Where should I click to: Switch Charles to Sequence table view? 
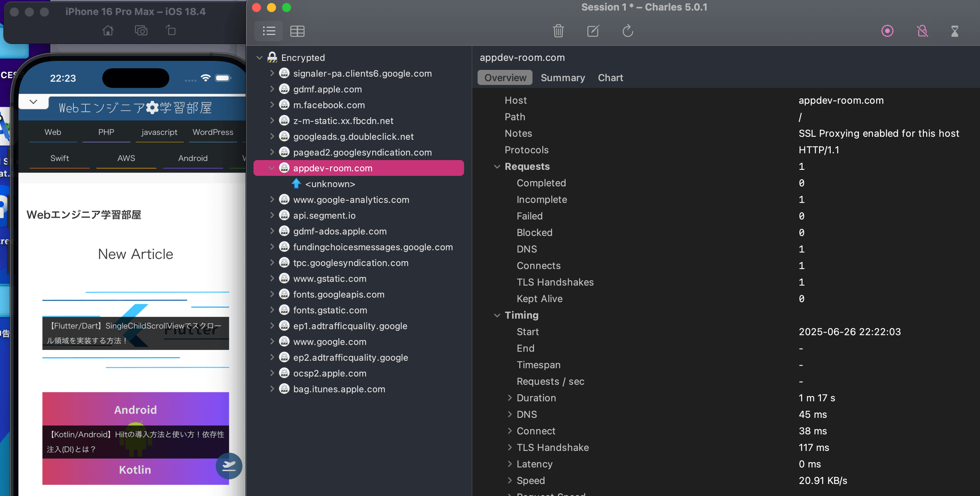point(297,31)
